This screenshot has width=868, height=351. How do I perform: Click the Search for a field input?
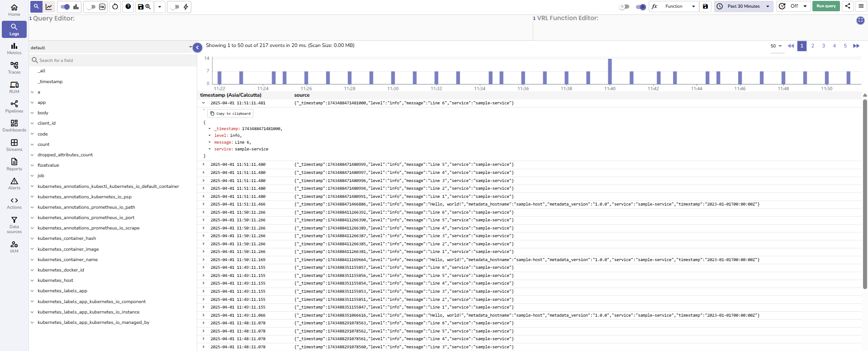pos(113,61)
